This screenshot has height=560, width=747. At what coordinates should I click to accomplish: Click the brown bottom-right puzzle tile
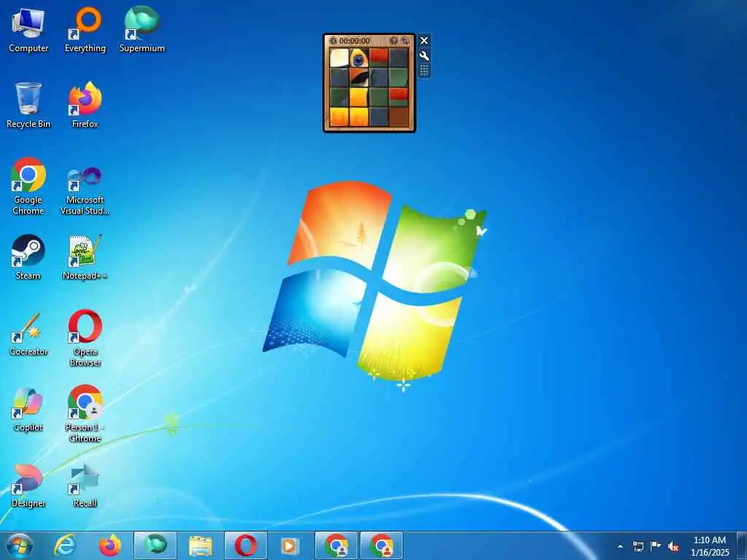coord(399,117)
